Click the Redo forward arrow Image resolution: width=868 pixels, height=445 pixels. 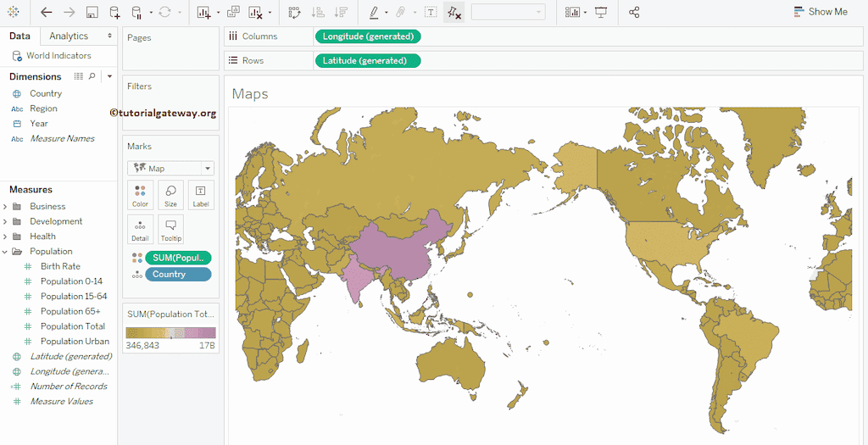[70, 12]
